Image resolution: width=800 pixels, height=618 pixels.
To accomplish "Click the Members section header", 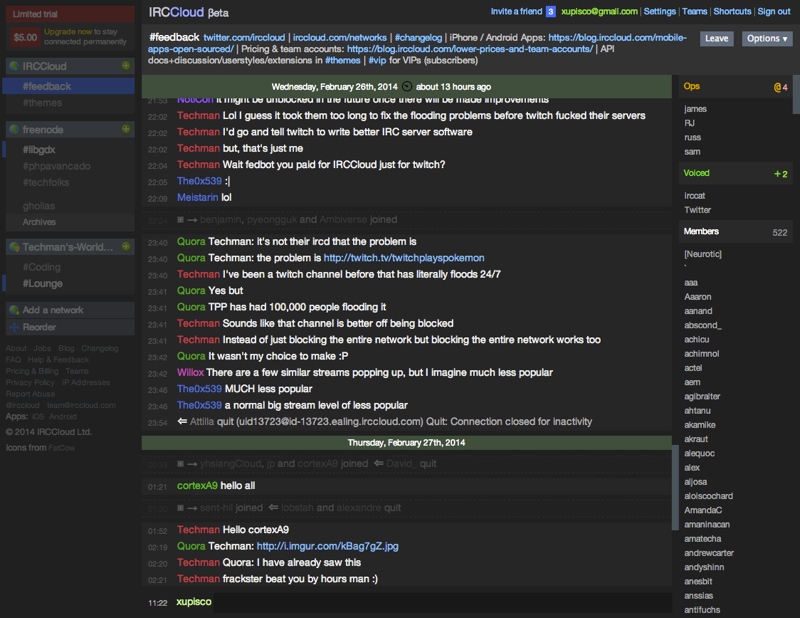I will pyautogui.click(x=735, y=232).
